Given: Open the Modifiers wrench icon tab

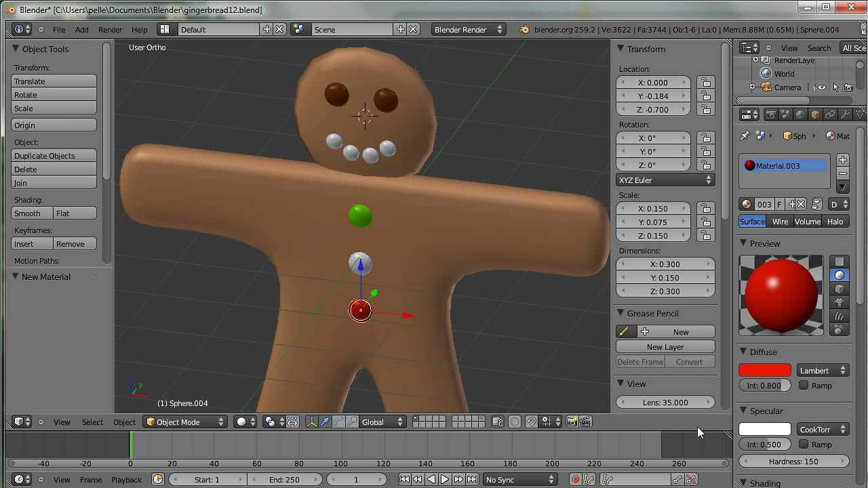Looking at the screenshot, I should pyautogui.click(x=845, y=115).
